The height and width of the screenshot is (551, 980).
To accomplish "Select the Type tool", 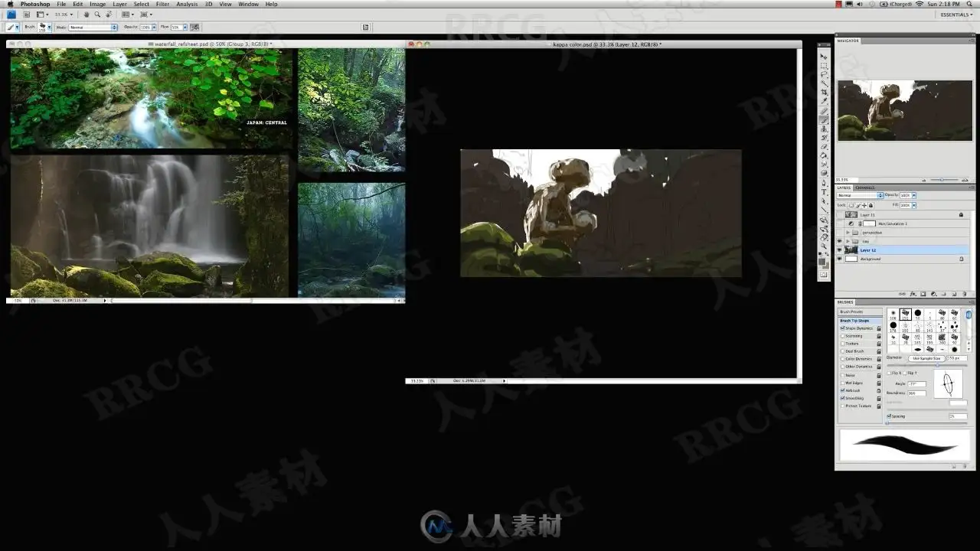I will 824,191.
